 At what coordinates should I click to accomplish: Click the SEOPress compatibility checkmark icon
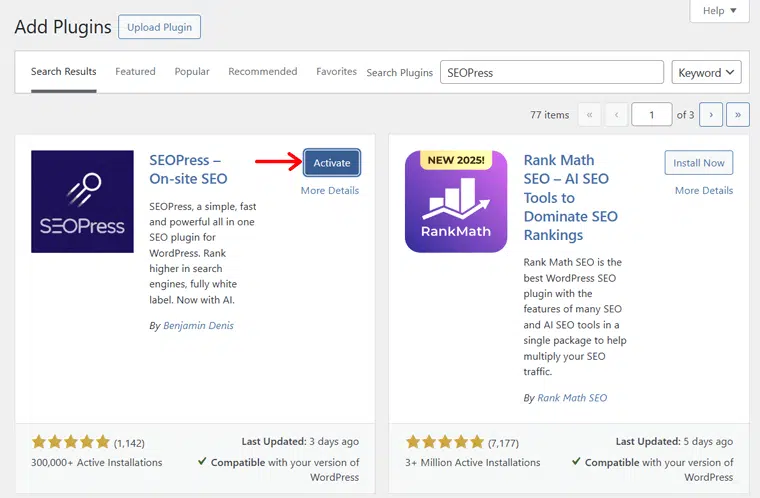[202, 461]
